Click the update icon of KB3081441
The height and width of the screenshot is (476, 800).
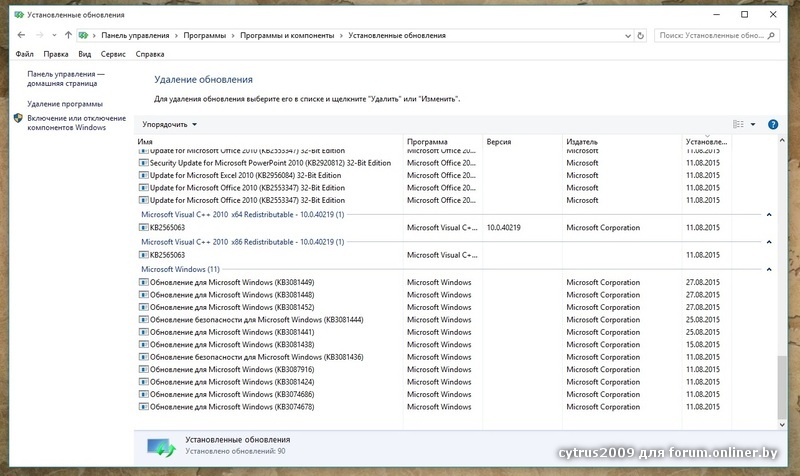[x=143, y=332]
